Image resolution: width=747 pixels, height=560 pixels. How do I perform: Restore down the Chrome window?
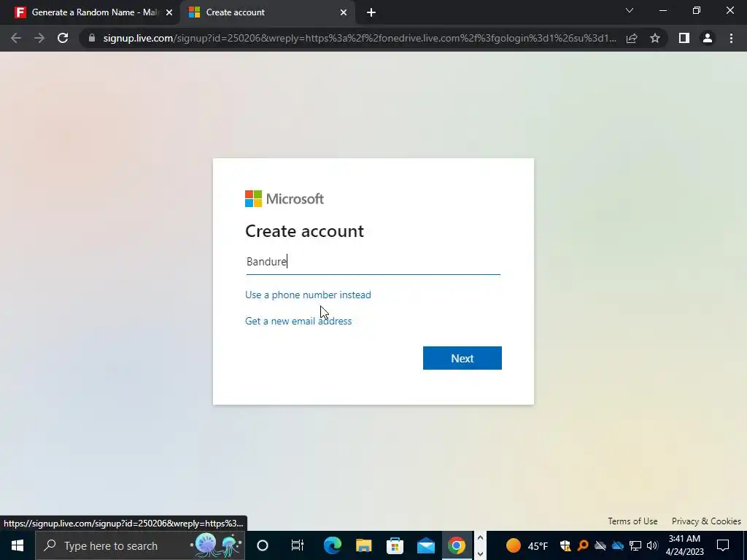coord(697,10)
